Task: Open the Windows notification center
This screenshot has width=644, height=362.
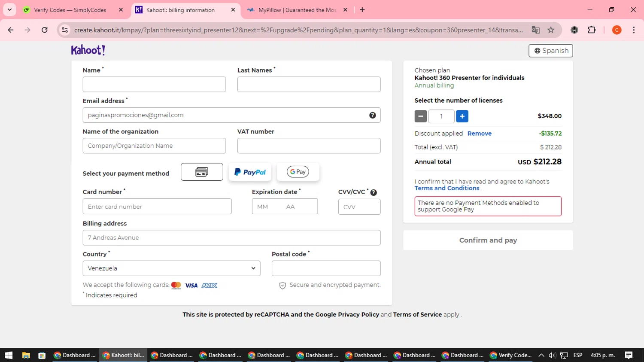Action: (629, 355)
